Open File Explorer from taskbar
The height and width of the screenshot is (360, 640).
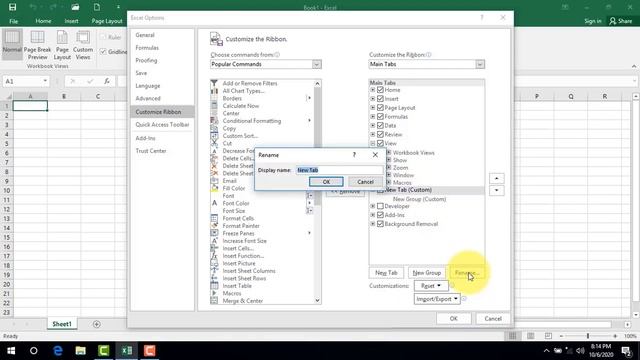(80, 351)
